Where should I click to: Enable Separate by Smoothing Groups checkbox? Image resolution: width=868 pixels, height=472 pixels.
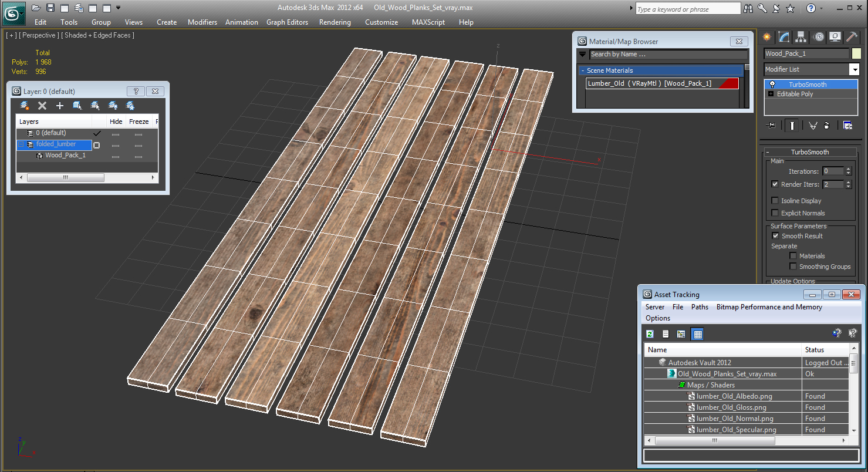coord(793,267)
